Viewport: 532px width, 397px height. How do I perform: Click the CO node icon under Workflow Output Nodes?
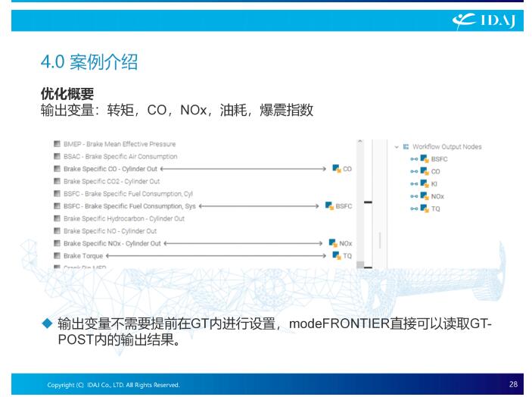point(425,171)
